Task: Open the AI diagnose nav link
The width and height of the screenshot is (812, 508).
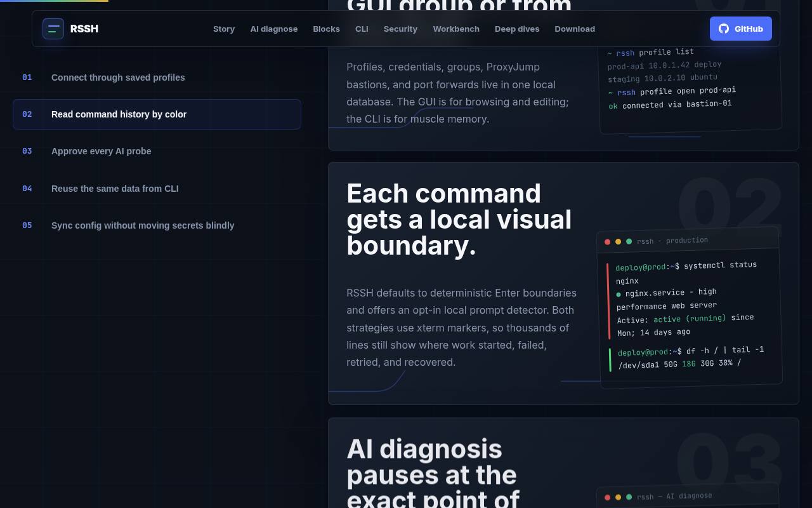Action: click(x=274, y=29)
